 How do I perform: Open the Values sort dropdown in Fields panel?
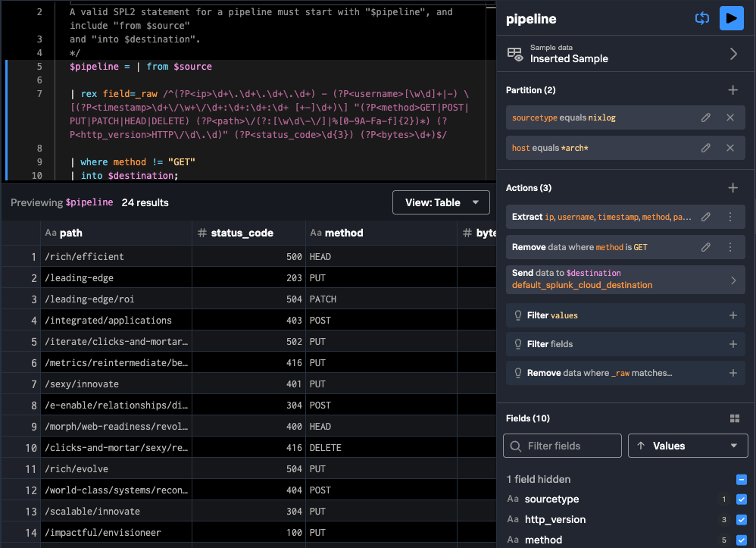687,446
